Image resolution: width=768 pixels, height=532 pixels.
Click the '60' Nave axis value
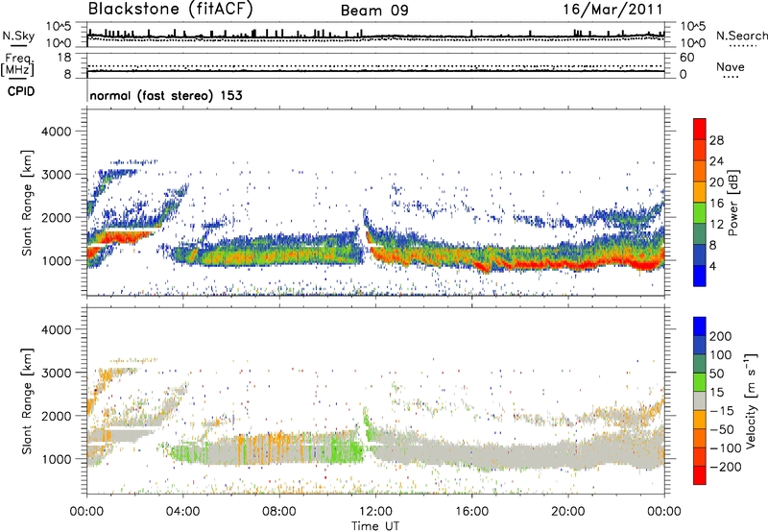pos(686,58)
